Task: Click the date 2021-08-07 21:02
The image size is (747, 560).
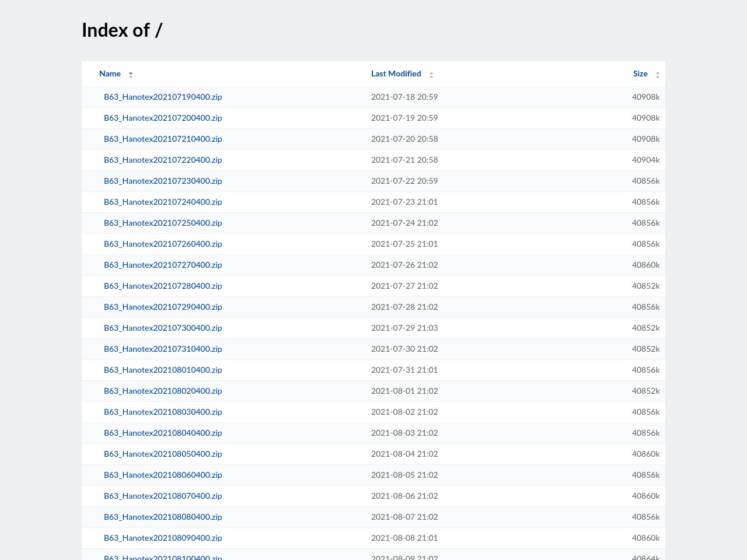Action: (404, 517)
